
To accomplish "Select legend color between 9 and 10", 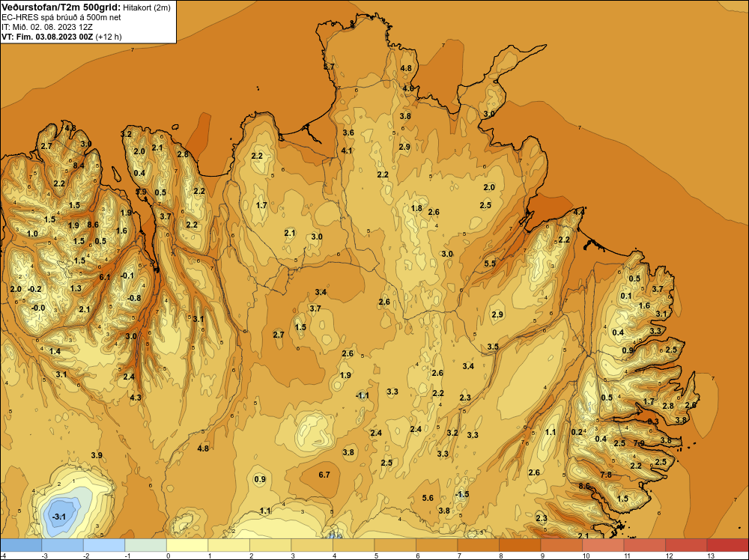I will pyautogui.click(x=561, y=545).
